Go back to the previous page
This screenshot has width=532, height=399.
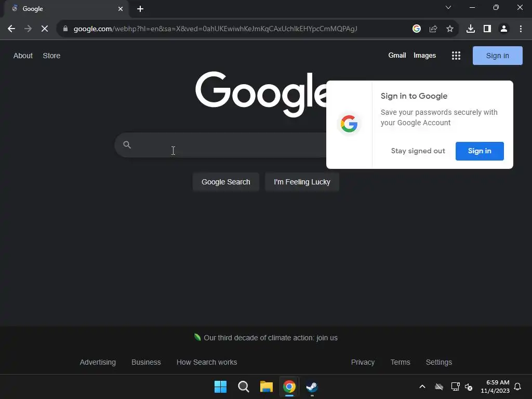pyautogui.click(x=11, y=29)
